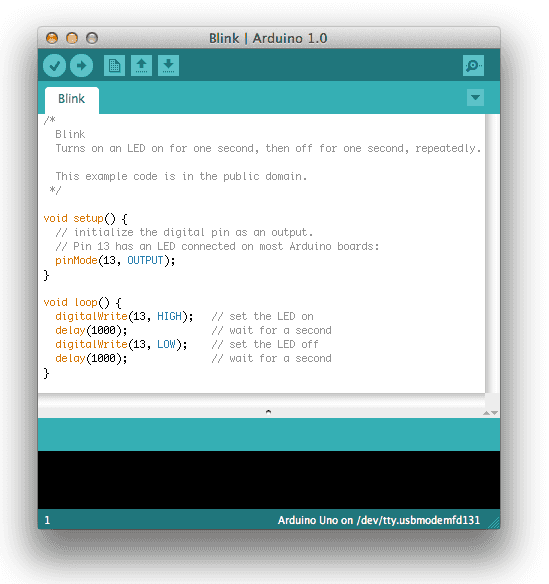Click the editor vertical scrollbar
Image resolution: width=549 pixels, height=584 pixels.
[x=492, y=253]
